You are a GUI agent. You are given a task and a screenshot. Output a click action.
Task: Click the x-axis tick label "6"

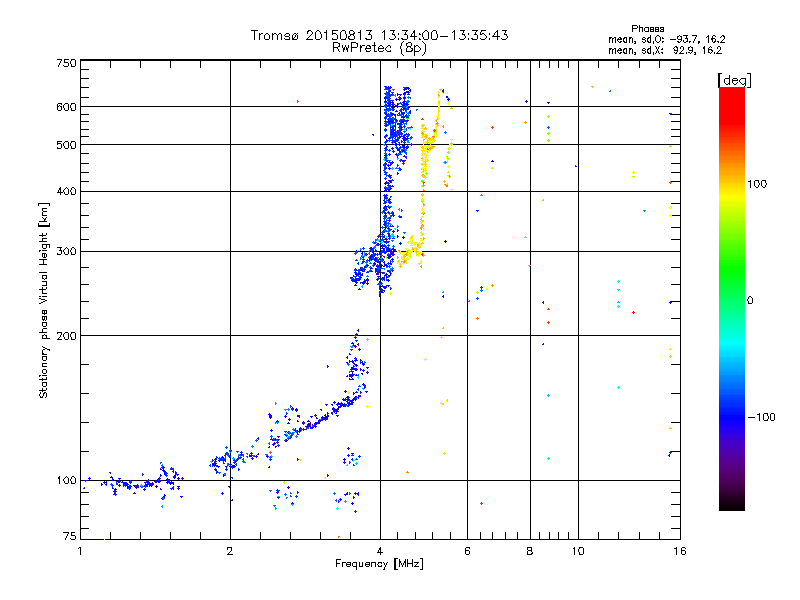(467, 551)
